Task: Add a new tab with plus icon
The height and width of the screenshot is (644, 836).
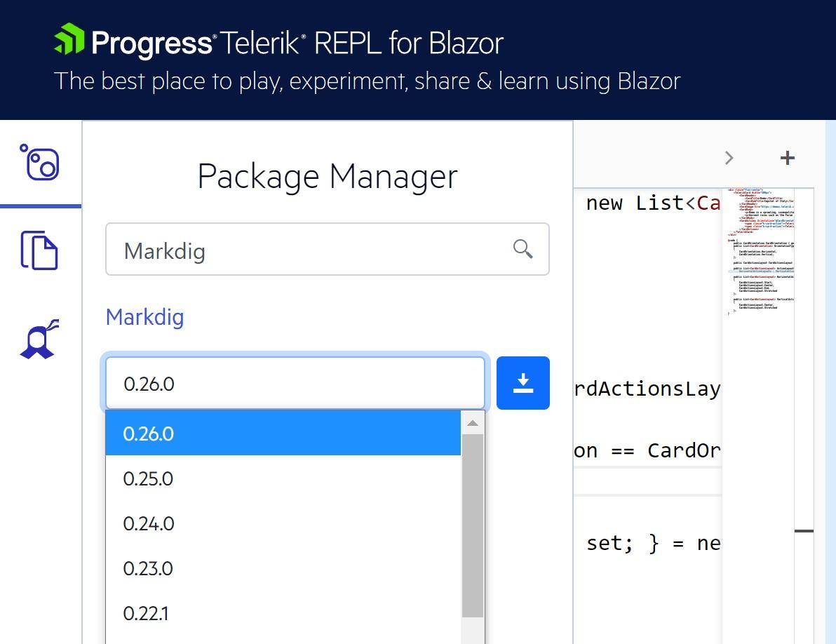Action: click(787, 158)
